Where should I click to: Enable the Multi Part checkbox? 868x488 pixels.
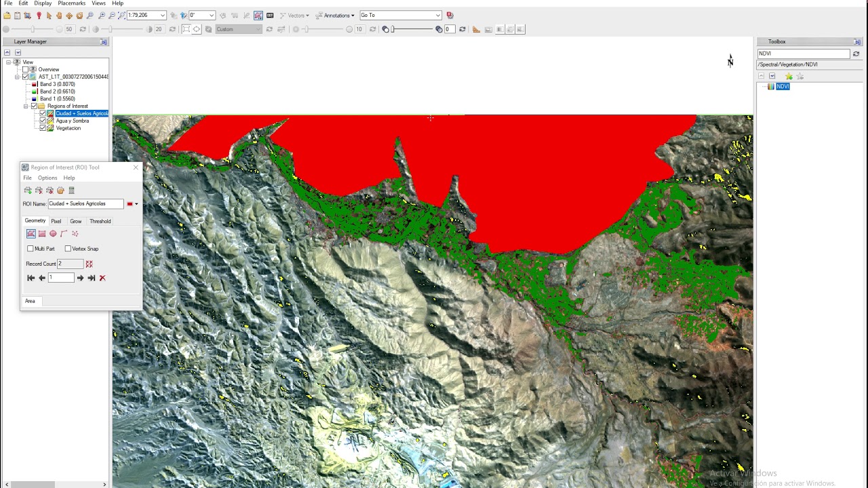[30, 249]
